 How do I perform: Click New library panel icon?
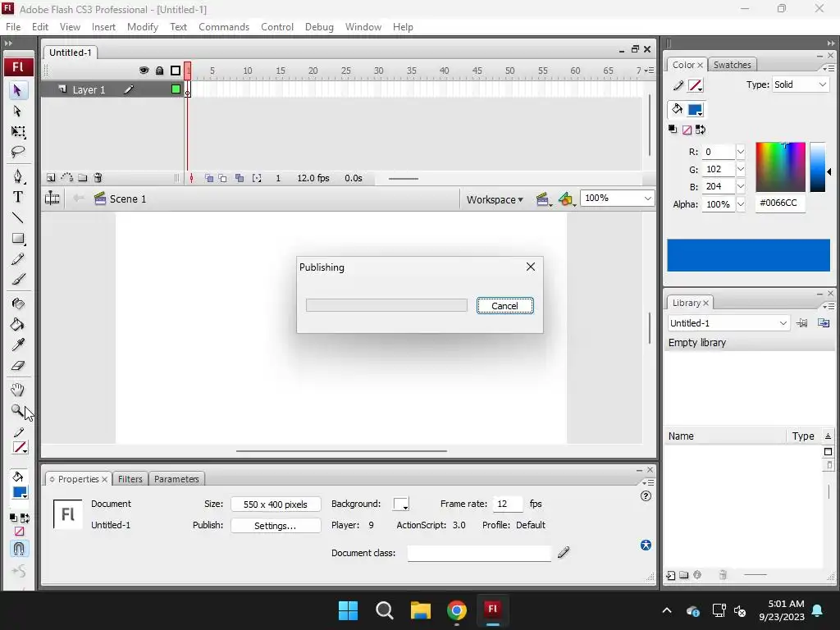[x=824, y=323]
